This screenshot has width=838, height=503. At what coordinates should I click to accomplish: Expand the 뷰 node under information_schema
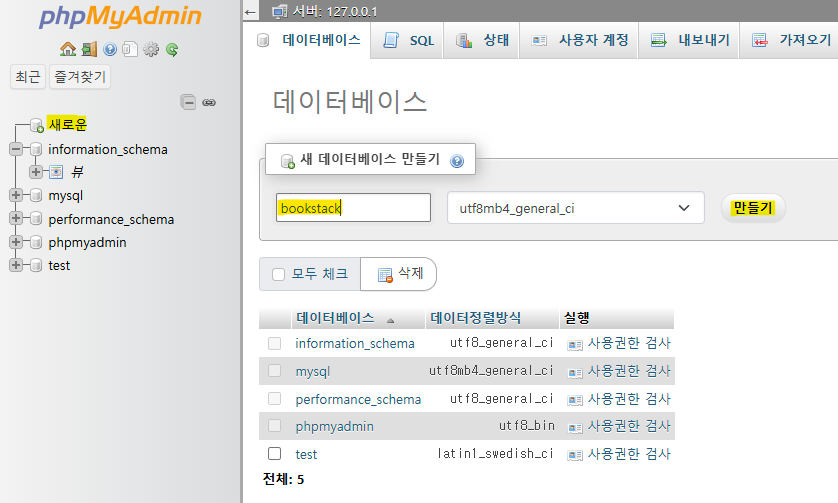[x=36, y=172]
